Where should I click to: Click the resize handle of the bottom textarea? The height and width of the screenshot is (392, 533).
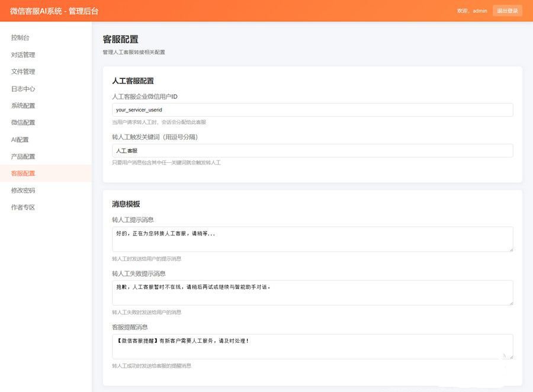(x=510, y=358)
